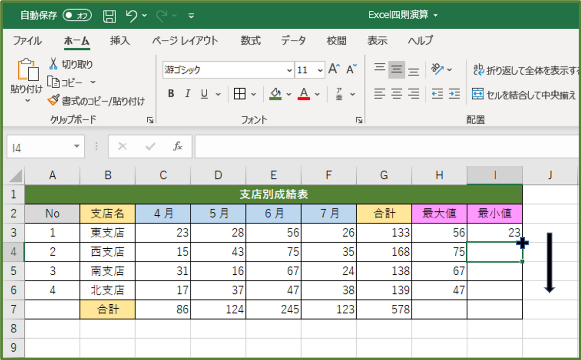Click the 貼り付け clipboard icon
This screenshot has width=581, height=360.
tap(28, 70)
